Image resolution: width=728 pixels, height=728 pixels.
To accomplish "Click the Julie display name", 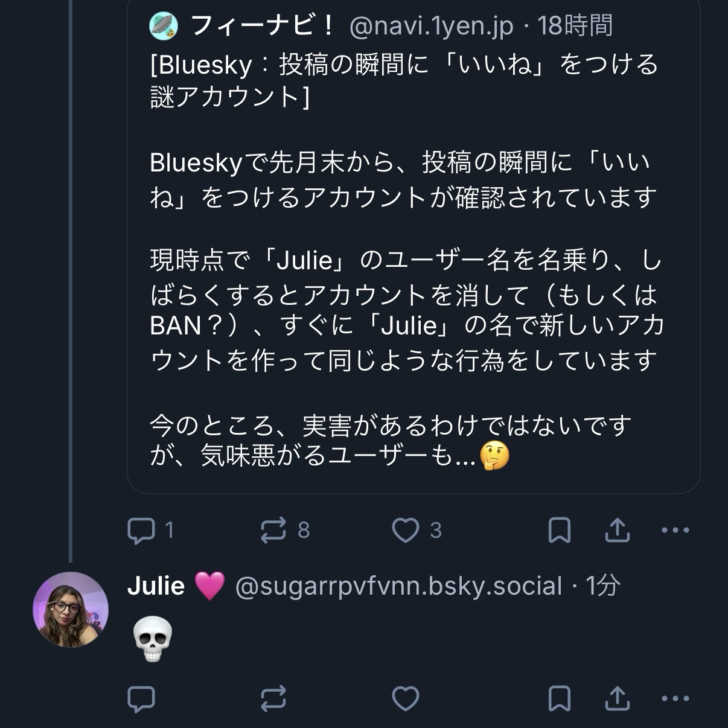I will pyautogui.click(x=156, y=586).
